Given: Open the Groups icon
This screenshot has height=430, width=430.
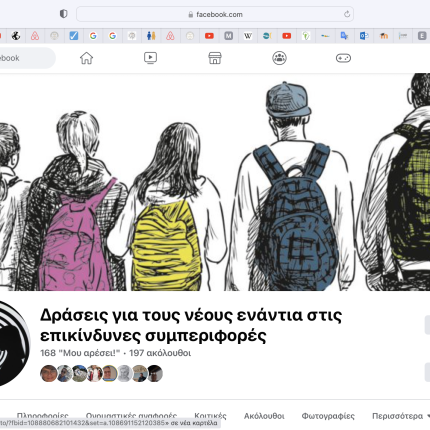Looking at the screenshot, I should (279, 58).
